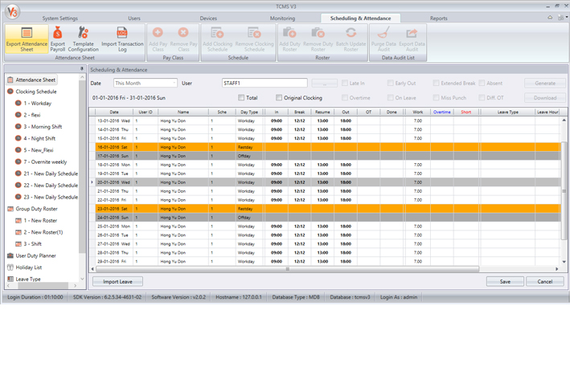The height and width of the screenshot is (392, 570).
Task: Pin the sidebar panel
Action: 81,68
